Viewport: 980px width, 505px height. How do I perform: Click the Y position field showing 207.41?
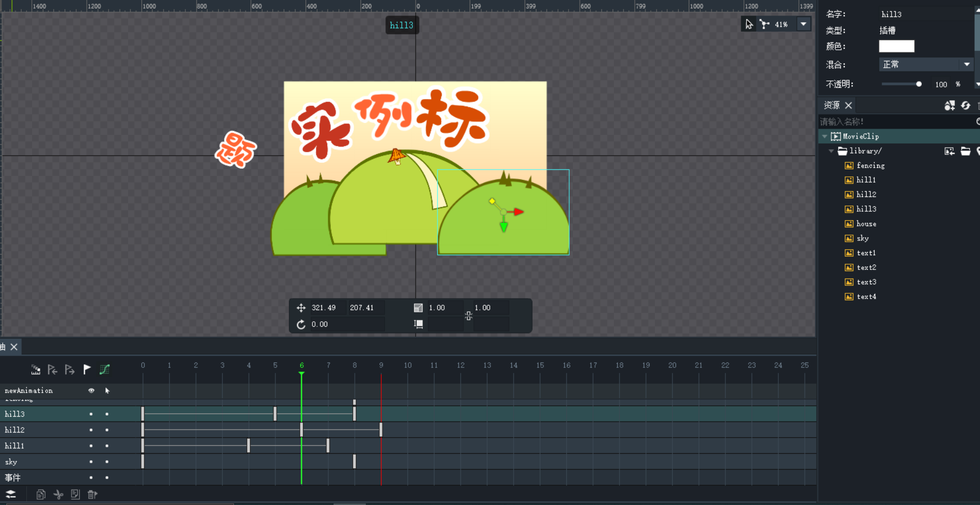pyautogui.click(x=366, y=308)
